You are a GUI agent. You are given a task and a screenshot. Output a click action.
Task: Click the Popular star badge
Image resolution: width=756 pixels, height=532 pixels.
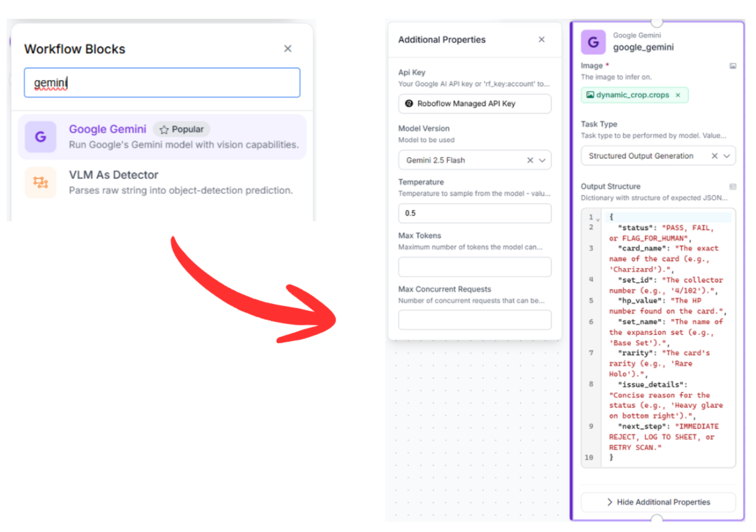click(182, 129)
